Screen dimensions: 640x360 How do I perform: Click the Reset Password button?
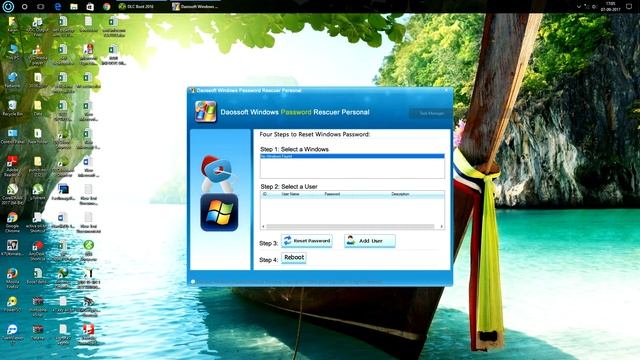click(x=307, y=241)
